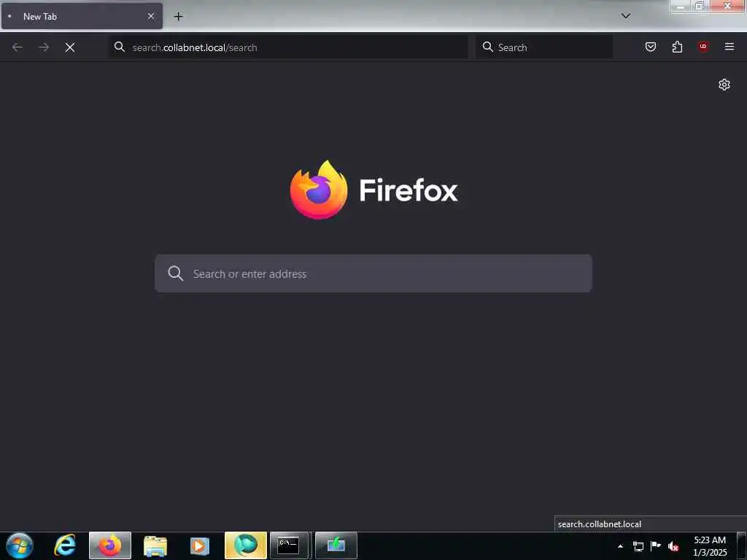Show hidden system tray icons arrow
This screenshot has width=747, height=560.
[620, 546]
